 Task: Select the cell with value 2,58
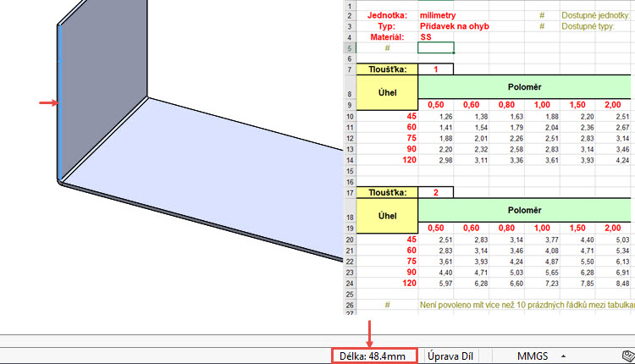pos(506,149)
